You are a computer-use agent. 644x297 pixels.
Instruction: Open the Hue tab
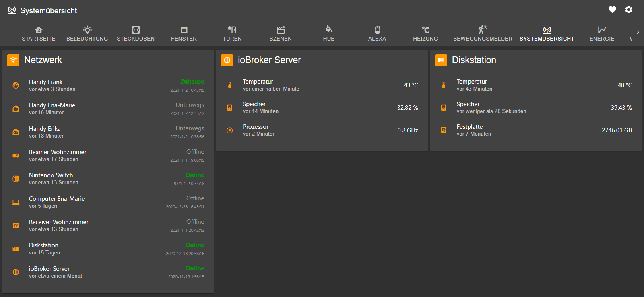(x=329, y=34)
